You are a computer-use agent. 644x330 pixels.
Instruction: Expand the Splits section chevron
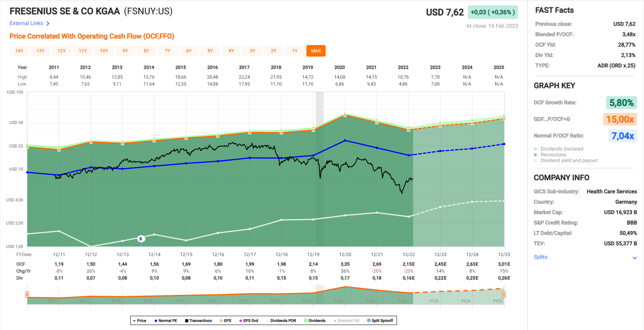click(x=634, y=258)
